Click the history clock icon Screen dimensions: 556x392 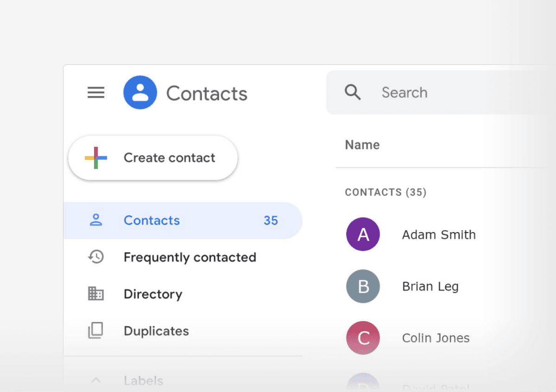[96, 257]
